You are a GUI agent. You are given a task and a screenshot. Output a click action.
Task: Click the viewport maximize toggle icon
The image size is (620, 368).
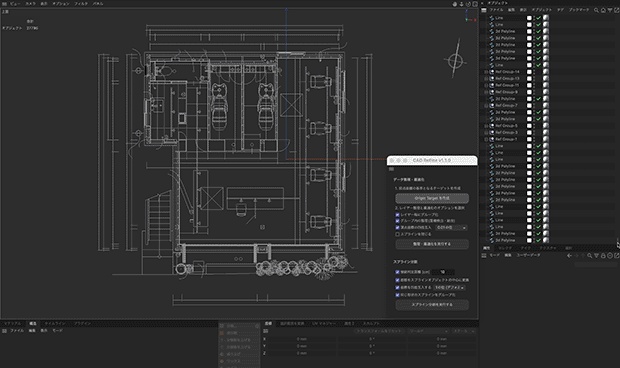pos(475,4)
